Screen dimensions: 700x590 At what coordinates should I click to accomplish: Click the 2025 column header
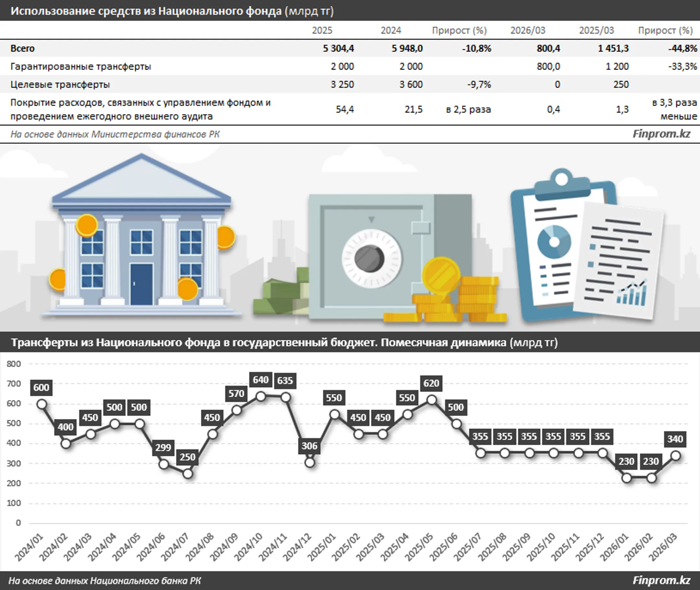(x=322, y=30)
